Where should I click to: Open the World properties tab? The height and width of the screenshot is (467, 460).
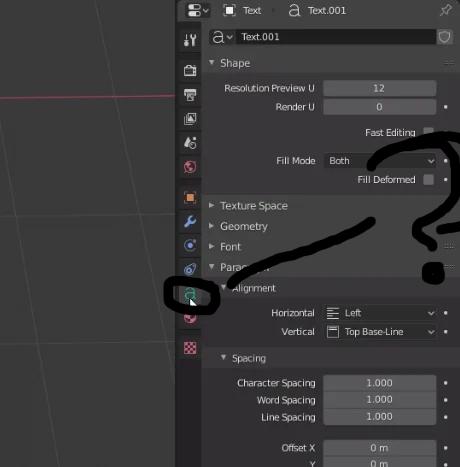(x=190, y=167)
